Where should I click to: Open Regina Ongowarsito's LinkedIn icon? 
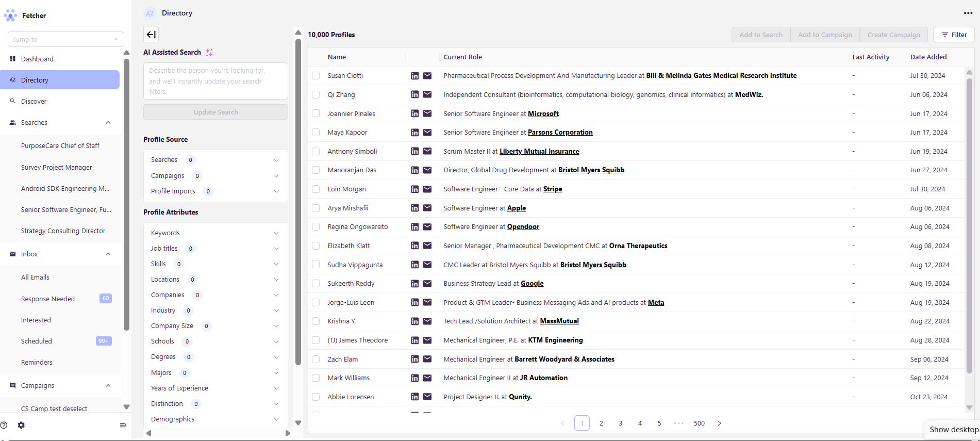coord(414,227)
